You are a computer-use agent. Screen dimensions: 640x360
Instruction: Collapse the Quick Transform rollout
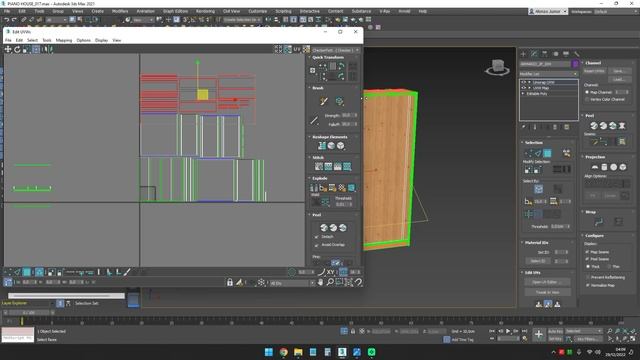(328, 58)
